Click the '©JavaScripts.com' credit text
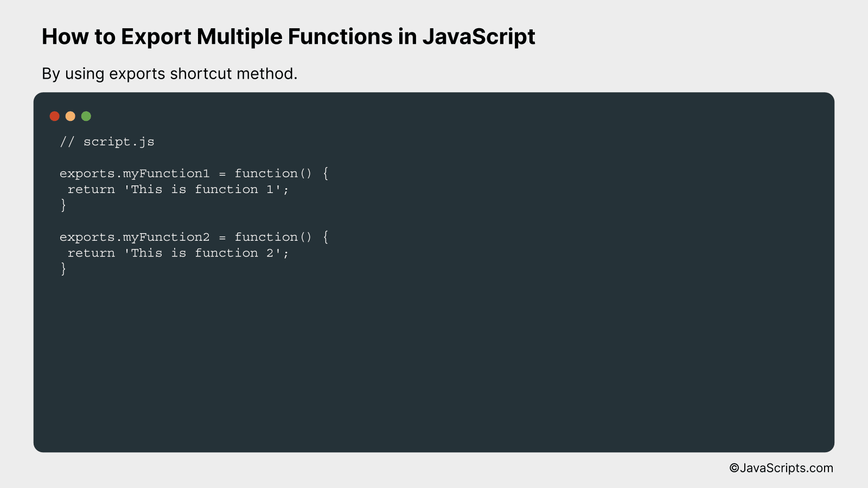 [x=781, y=468]
